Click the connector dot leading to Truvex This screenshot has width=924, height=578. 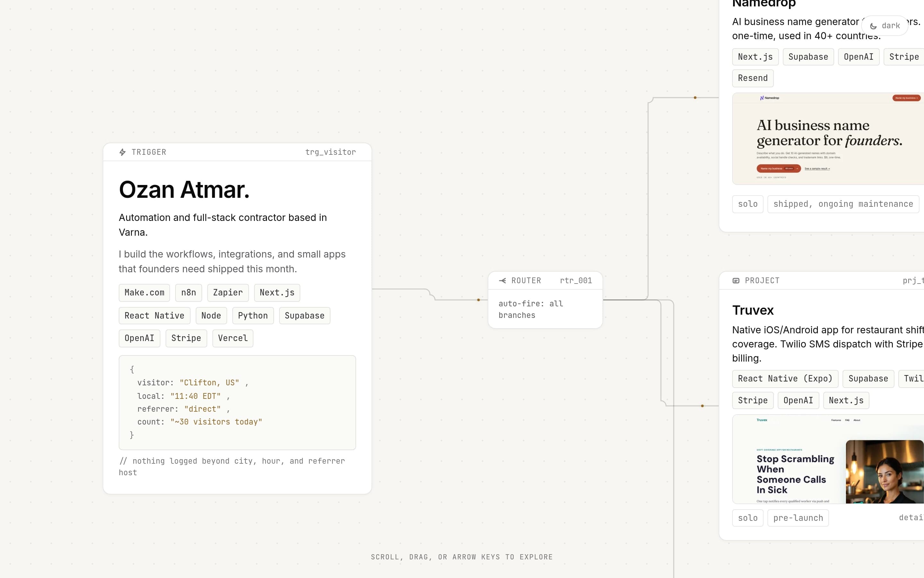coord(702,406)
